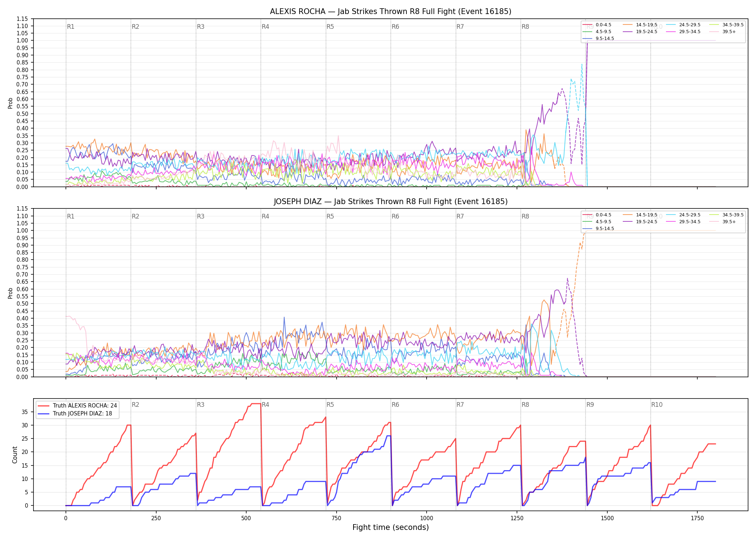Screen dimensions: 756x540
Task: Click the R2 round marker in ALEXIS ROCHA chart
Action: [x=135, y=27]
